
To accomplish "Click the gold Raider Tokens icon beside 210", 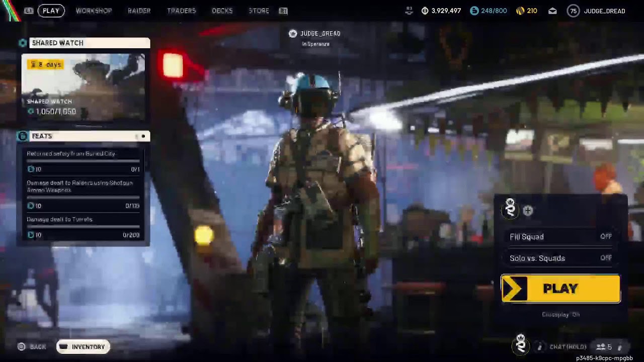I will [520, 11].
